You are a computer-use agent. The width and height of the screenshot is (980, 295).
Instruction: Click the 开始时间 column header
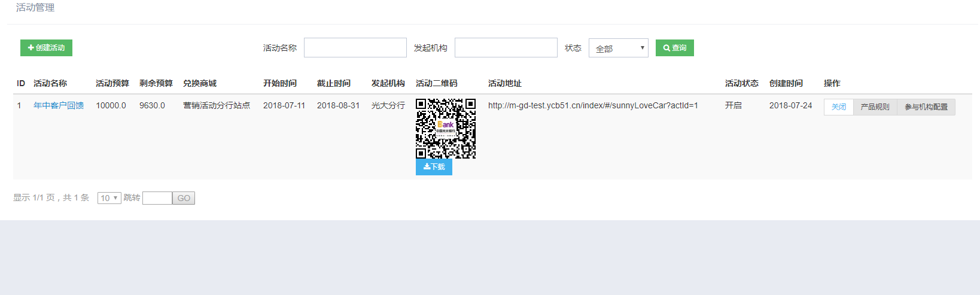279,84
